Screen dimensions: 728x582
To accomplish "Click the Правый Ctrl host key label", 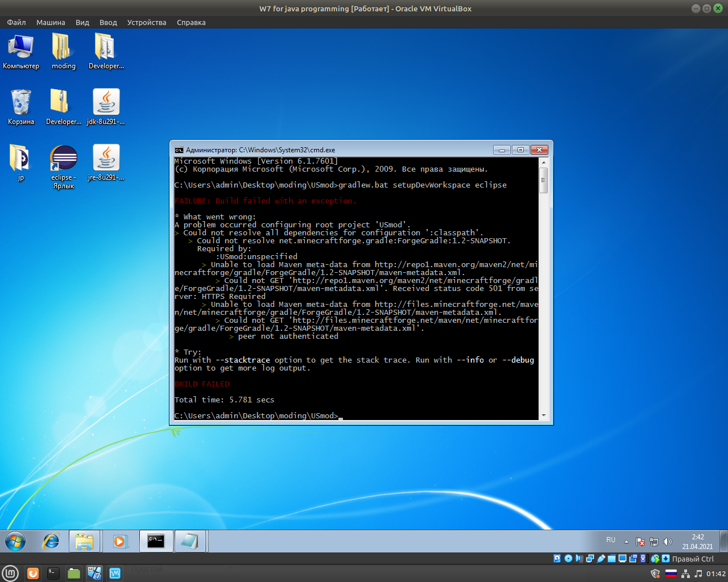I will coord(693,559).
